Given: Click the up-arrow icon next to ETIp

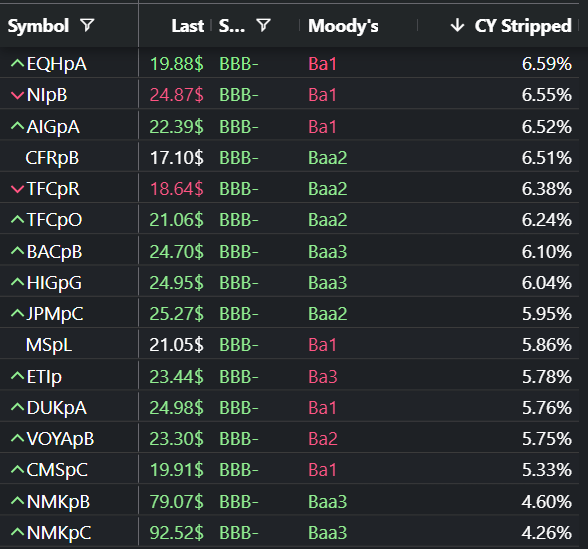Looking at the screenshot, I should tap(17, 376).
